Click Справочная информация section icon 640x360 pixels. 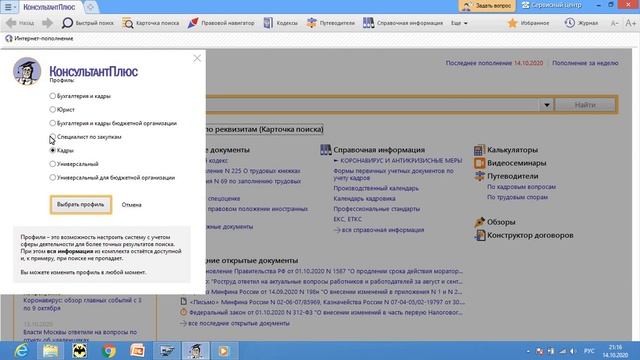point(325,150)
